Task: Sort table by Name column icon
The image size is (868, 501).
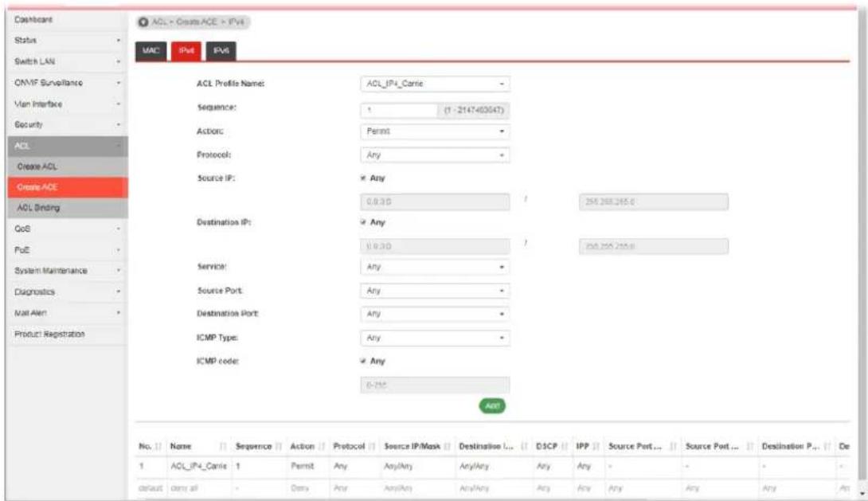Action: pos(223,446)
